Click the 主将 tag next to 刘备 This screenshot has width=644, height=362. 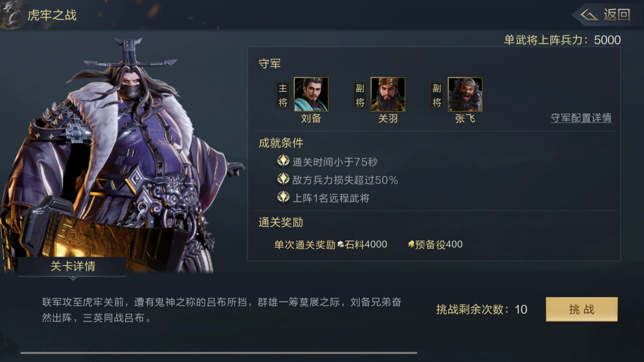point(283,95)
